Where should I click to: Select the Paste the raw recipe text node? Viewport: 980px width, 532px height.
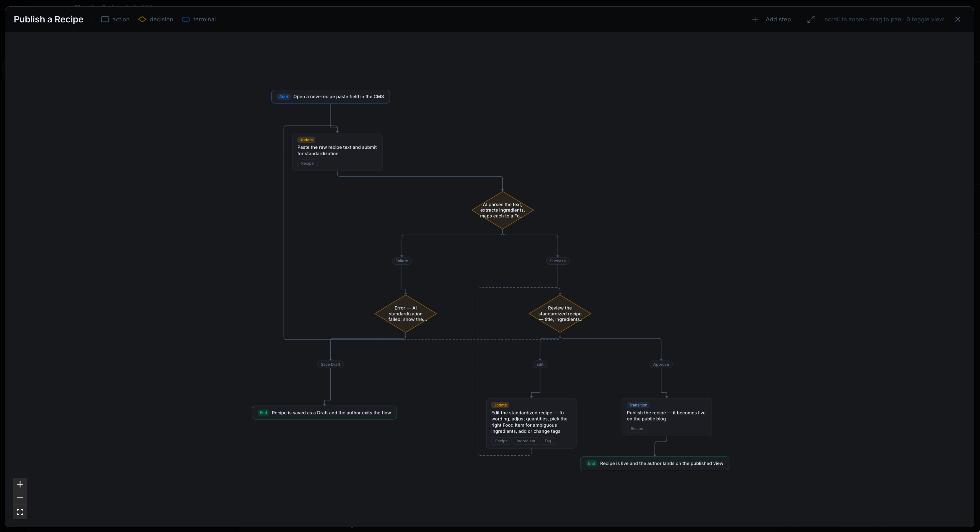[x=337, y=152]
